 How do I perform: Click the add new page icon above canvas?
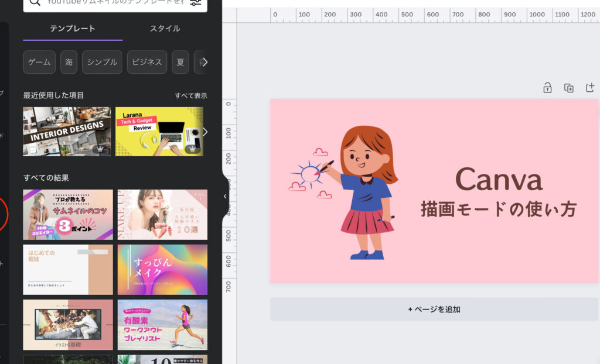click(590, 88)
